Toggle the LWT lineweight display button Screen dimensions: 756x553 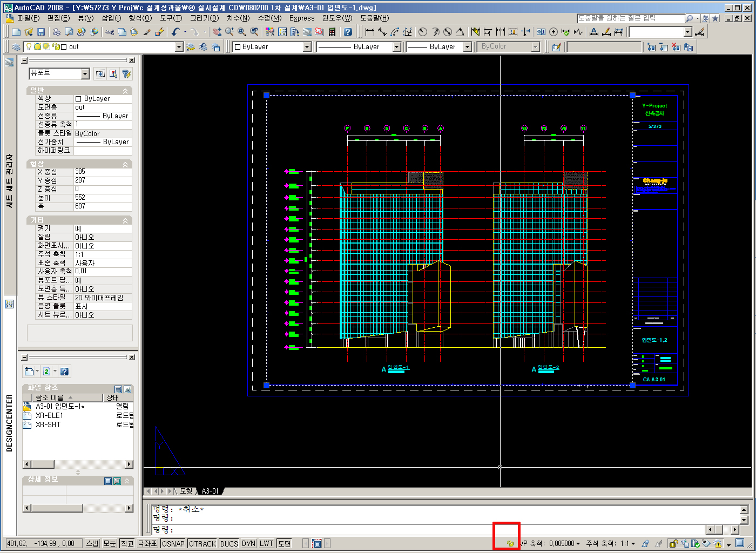point(266,543)
